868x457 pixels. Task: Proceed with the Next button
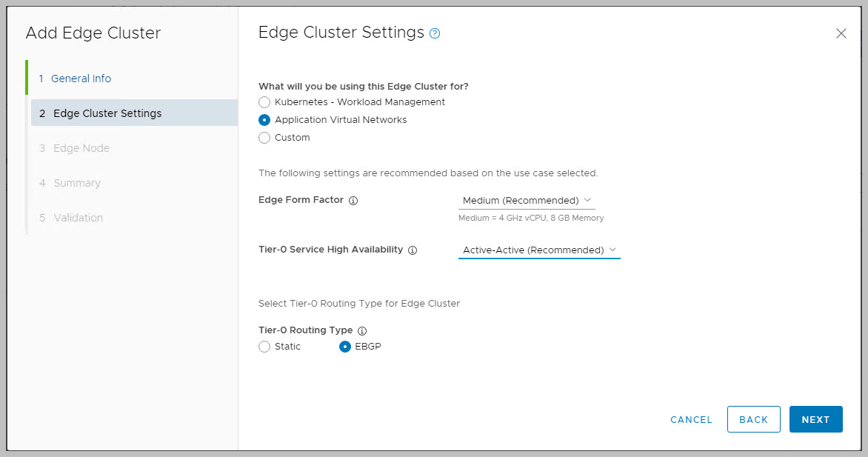[x=815, y=419]
